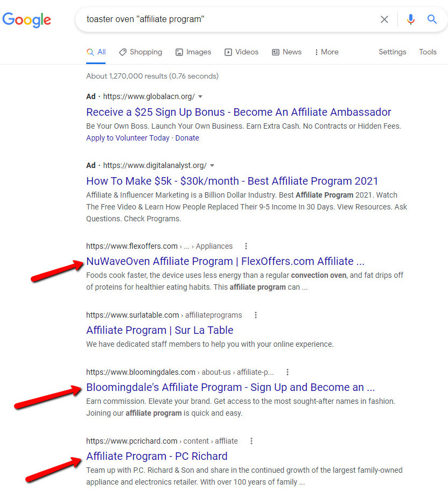448x490 pixels.
Task: Open the Settings menu
Action: click(393, 52)
